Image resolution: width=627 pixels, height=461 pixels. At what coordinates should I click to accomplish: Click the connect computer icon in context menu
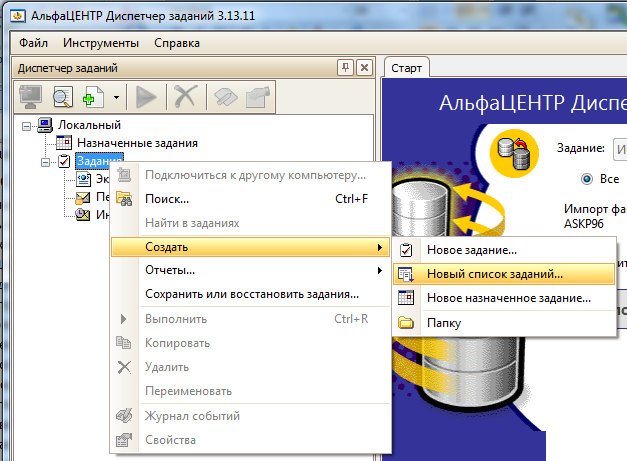click(x=124, y=175)
